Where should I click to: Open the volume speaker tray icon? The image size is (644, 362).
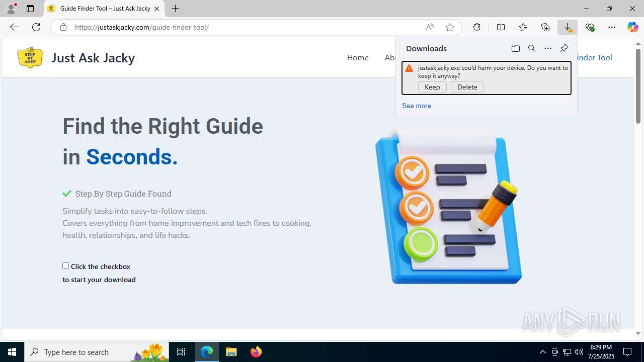(579, 352)
